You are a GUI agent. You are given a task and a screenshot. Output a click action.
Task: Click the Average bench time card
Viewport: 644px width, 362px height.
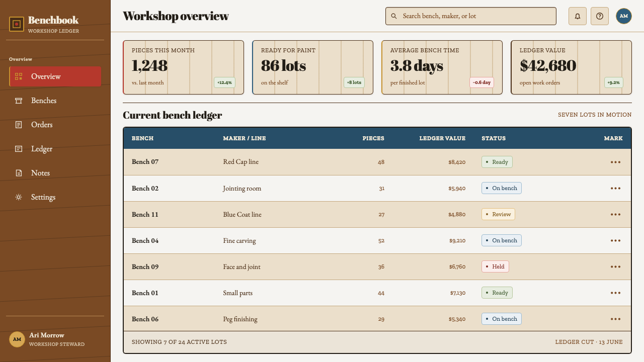pyautogui.click(x=442, y=67)
